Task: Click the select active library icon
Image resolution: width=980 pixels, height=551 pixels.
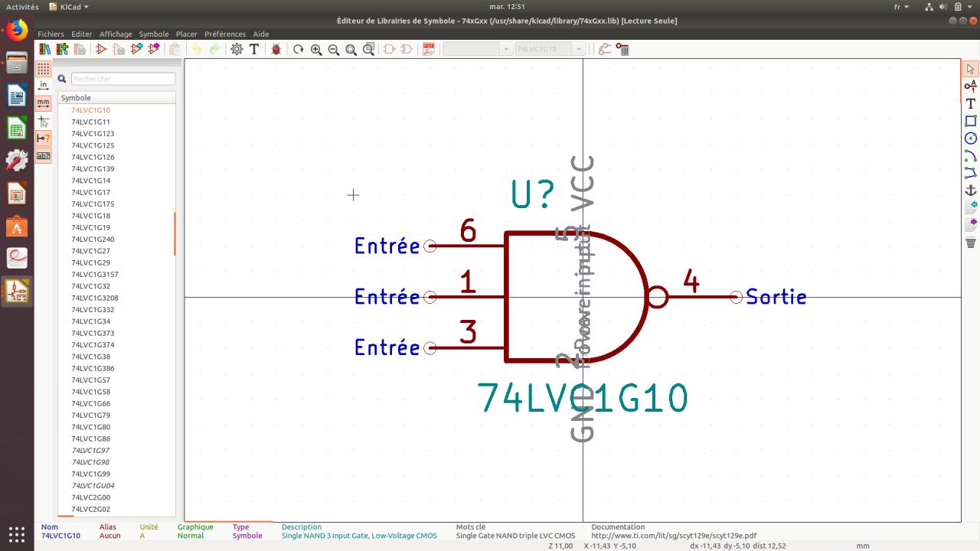Action: (x=45, y=49)
